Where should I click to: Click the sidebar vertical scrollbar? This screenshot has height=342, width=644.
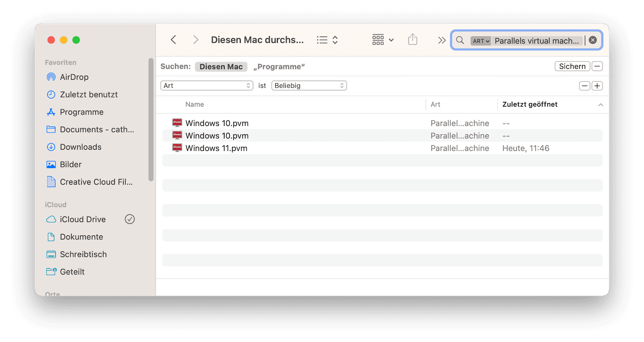pyautogui.click(x=151, y=120)
